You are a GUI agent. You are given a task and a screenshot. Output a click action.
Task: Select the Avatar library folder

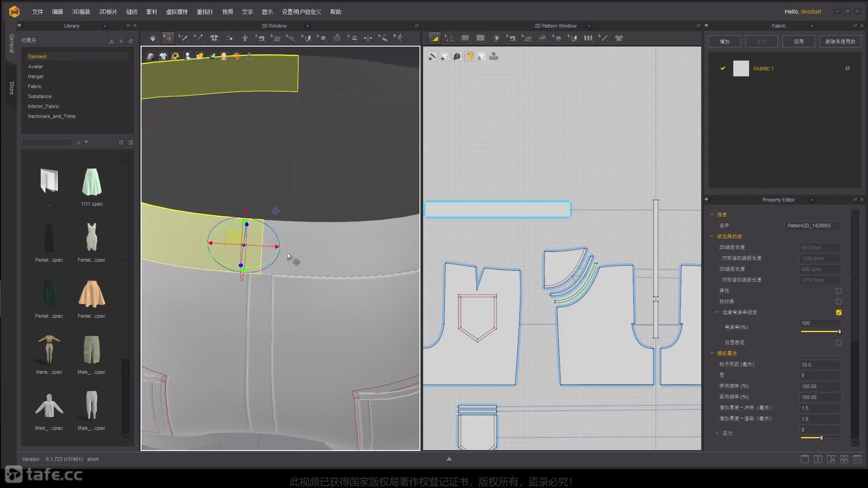(x=36, y=66)
